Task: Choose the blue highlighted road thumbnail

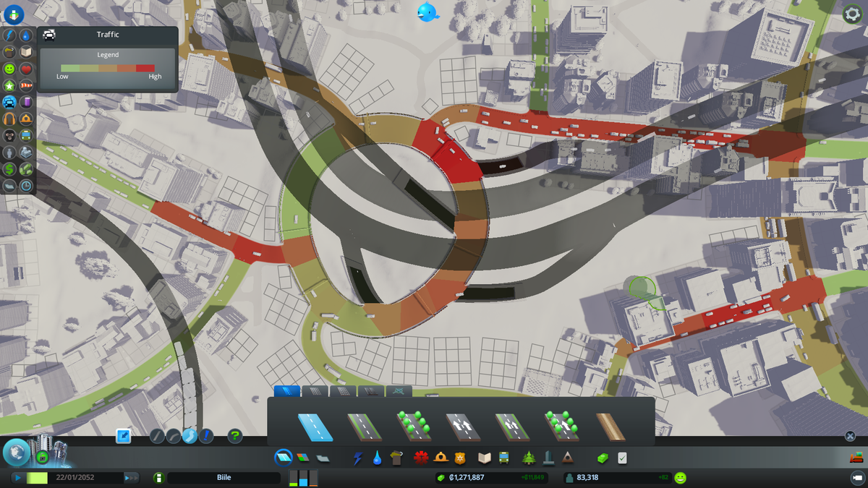Action: pos(315,427)
